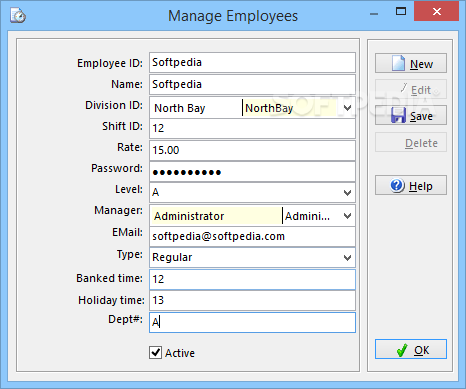Click the Banked time field
Viewport: 466px width, 389px height.
(x=252, y=279)
